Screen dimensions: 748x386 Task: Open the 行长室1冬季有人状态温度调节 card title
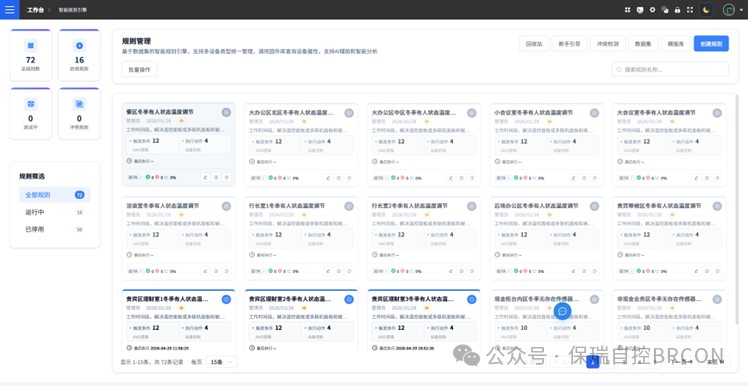287,206
